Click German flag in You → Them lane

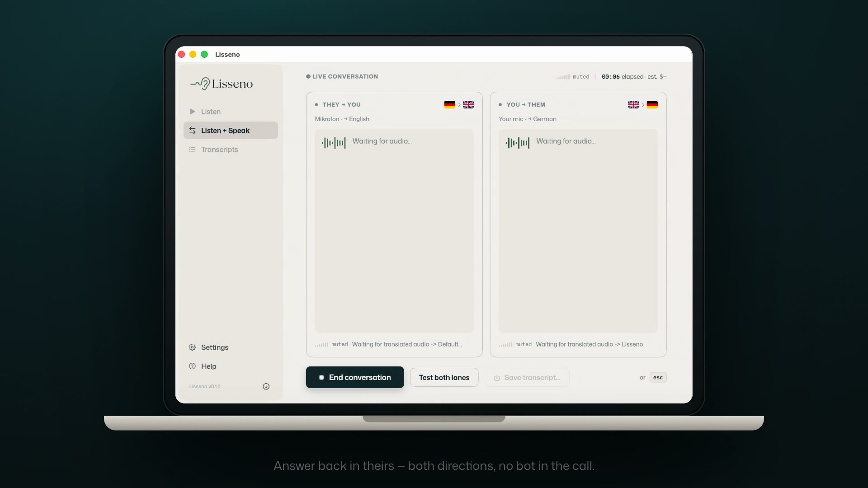point(652,105)
